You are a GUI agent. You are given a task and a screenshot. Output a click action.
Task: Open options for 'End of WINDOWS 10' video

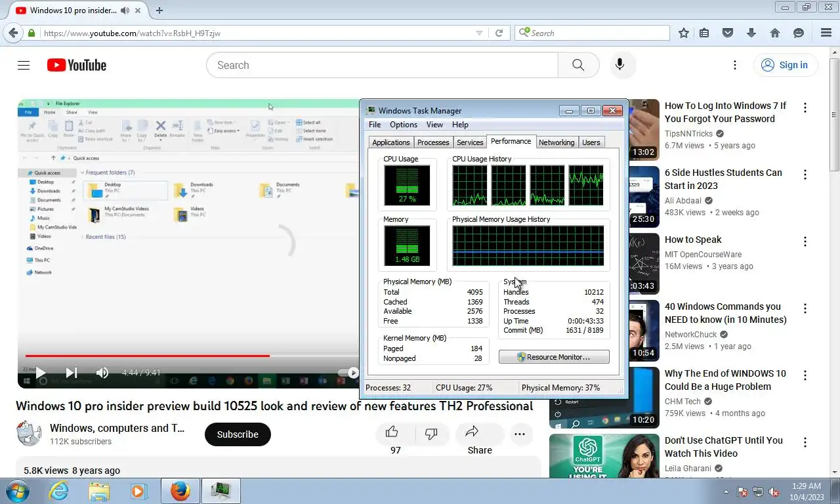pyautogui.click(x=805, y=375)
